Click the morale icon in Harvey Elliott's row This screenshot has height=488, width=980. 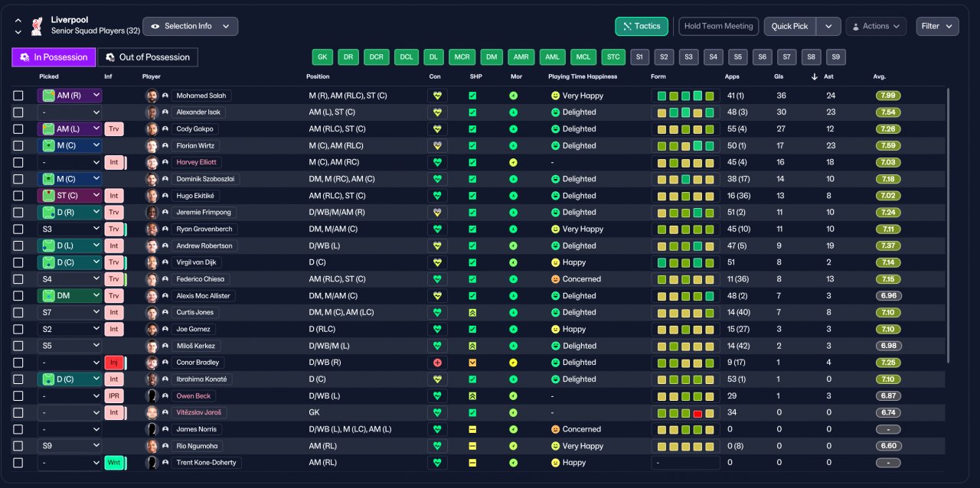(x=513, y=162)
